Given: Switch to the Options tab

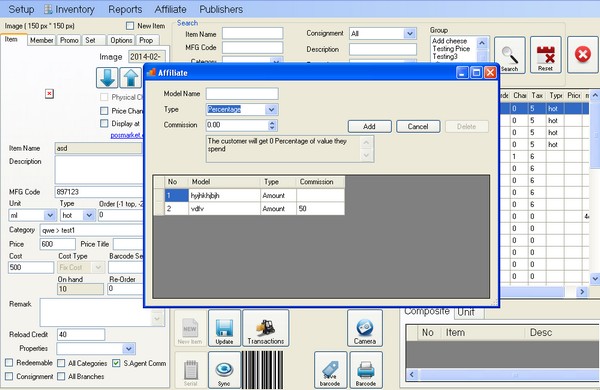Looking at the screenshot, I should pos(121,40).
